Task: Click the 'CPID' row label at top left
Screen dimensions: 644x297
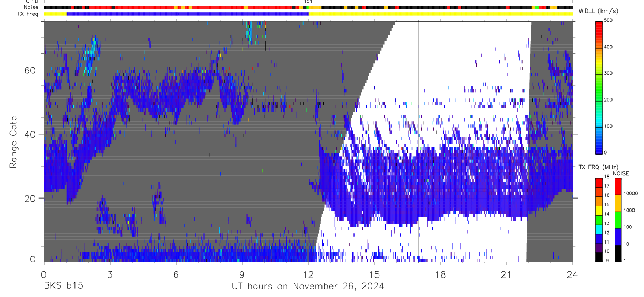Action: pos(32,2)
